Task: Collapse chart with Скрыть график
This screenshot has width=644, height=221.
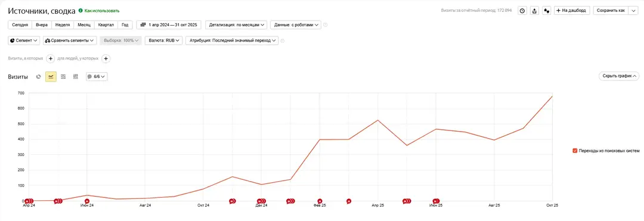Action: coord(619,76)
